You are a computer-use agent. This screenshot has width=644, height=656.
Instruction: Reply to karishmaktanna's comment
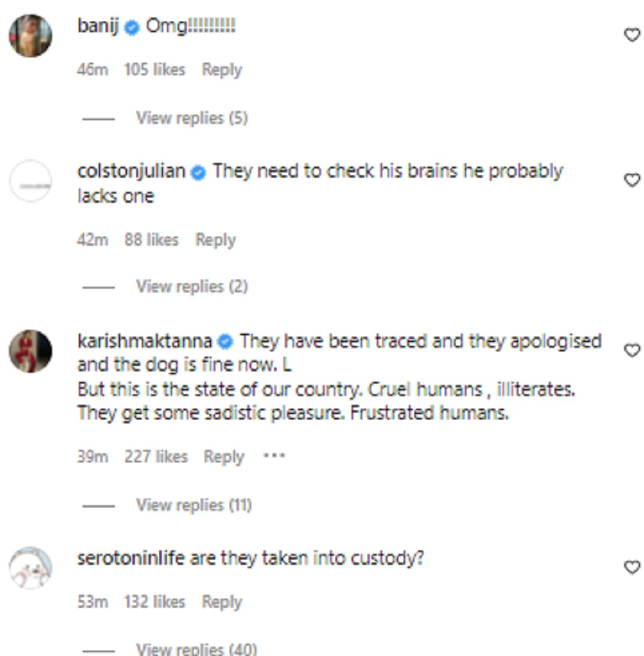(x=223, y=457)
